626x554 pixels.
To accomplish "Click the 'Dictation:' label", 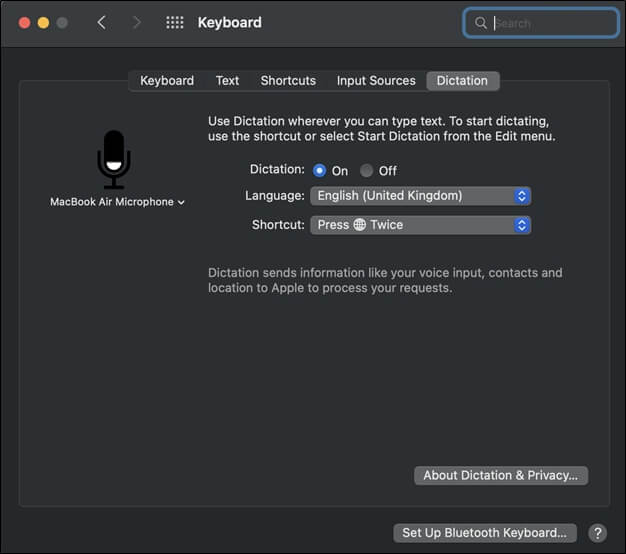I will tap(277, 170).
